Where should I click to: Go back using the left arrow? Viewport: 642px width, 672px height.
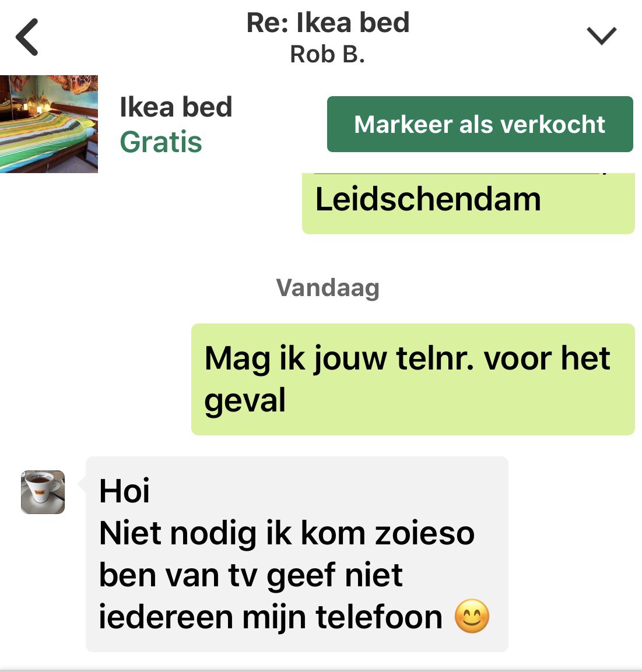(x=27, y=37)
